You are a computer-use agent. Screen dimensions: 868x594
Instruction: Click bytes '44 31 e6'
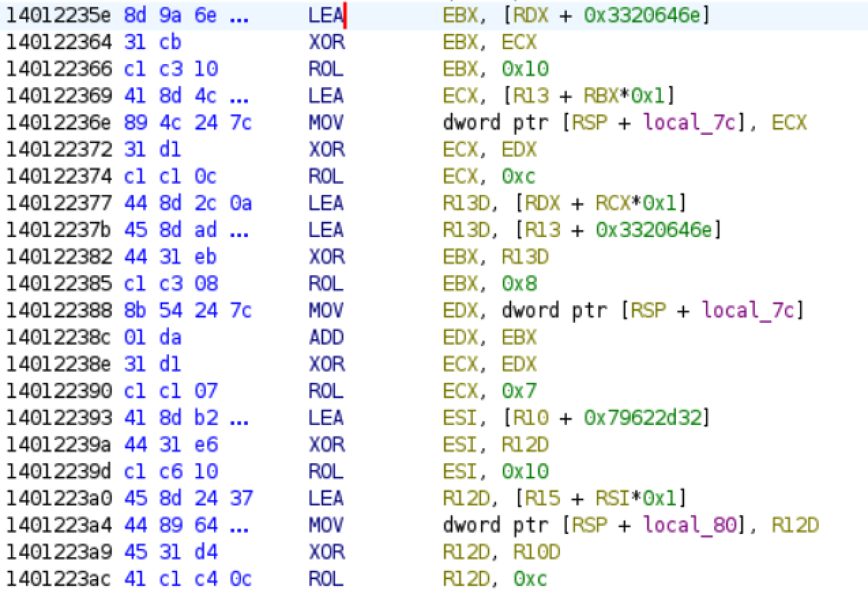pyautogui.click(x=171, y=444)
